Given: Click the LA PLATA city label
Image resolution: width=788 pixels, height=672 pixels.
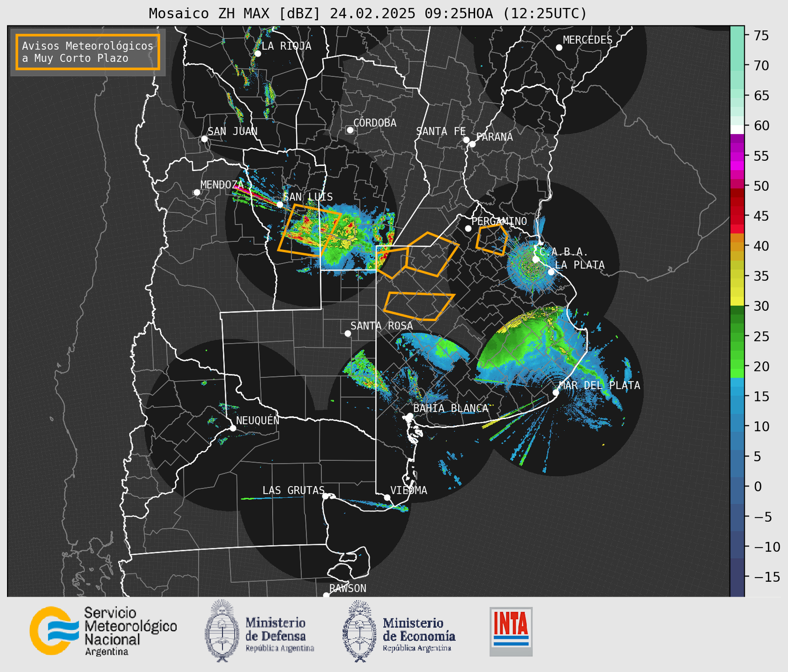Looking at the screenshot, I should coord(580,265).
